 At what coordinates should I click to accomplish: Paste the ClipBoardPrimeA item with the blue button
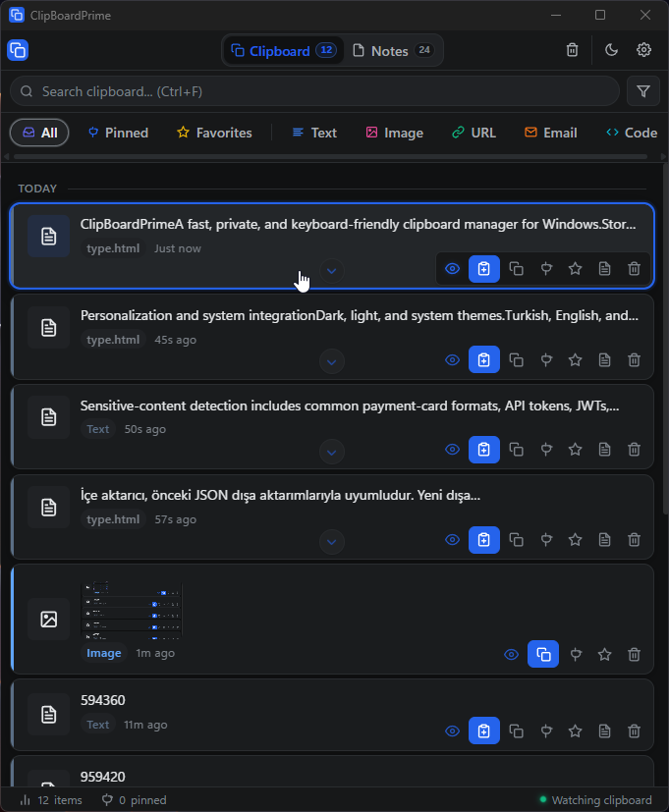484,269
